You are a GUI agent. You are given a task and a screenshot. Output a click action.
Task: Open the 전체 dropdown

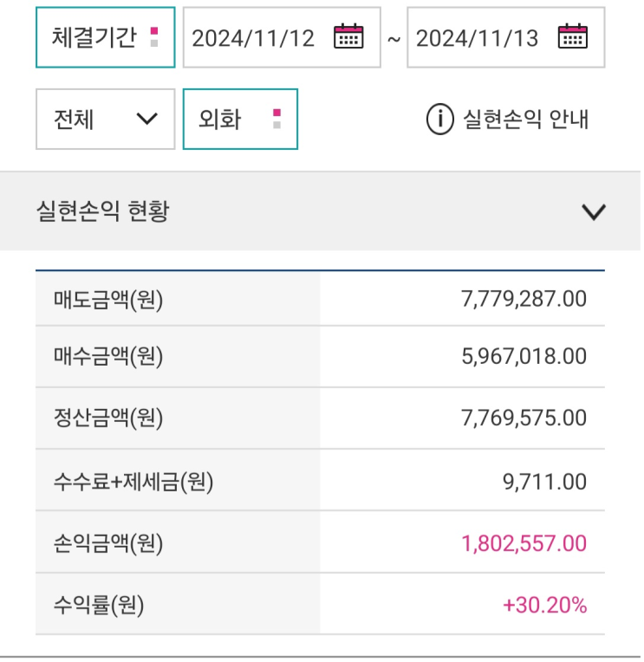[106, 120]
